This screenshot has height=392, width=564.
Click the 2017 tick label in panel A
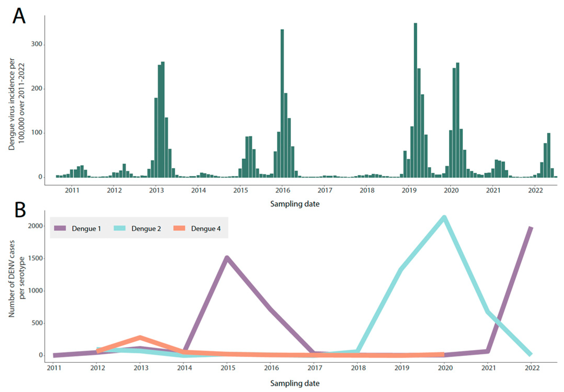pyautogui.click(x=325, y=190)
